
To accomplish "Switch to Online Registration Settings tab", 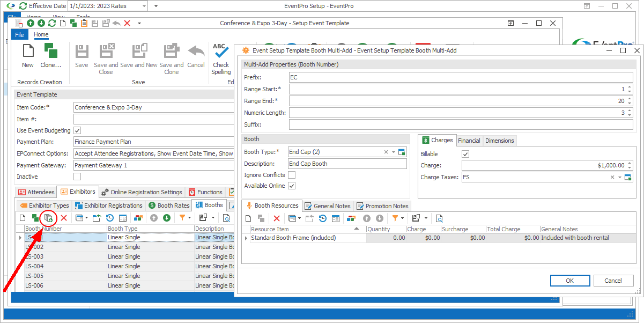I will [142, 192].
